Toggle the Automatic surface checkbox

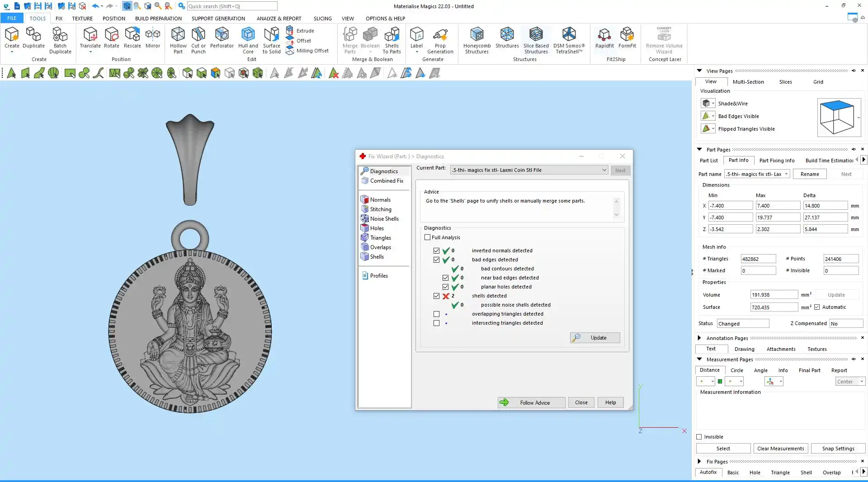point(817,307)
